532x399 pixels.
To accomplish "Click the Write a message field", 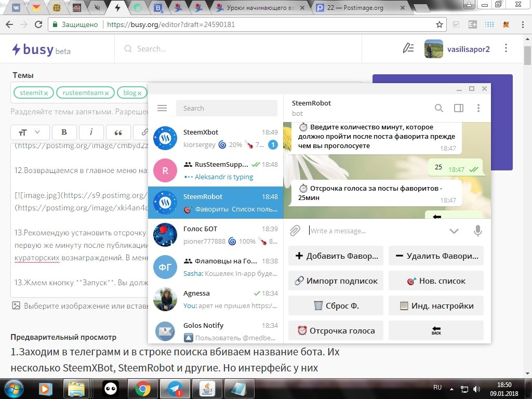I will [377, 231].
